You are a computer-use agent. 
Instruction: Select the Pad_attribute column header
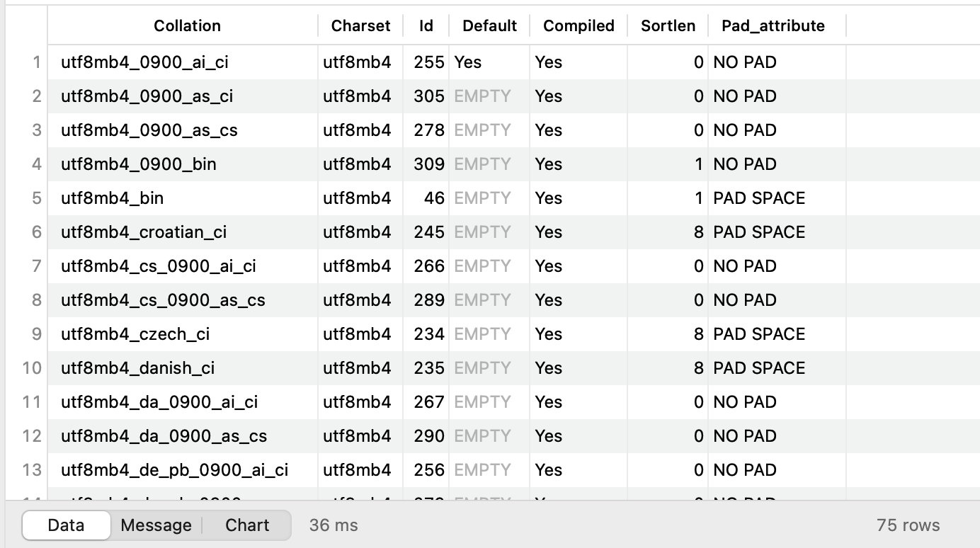[773, 26]
